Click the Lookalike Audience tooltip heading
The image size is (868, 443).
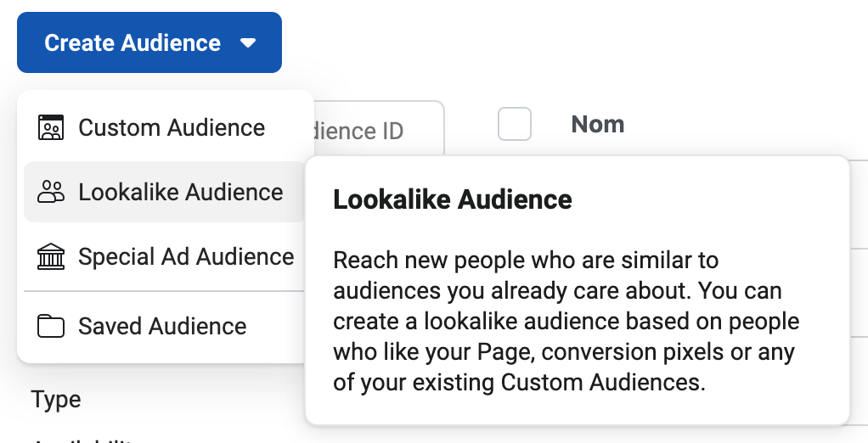point(452,199)
